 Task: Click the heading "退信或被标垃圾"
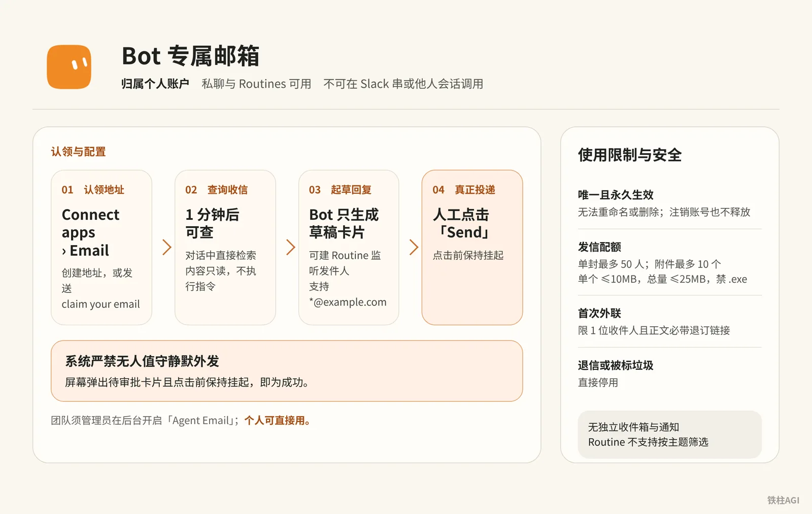pyautogui.click(x=616, y=365)
